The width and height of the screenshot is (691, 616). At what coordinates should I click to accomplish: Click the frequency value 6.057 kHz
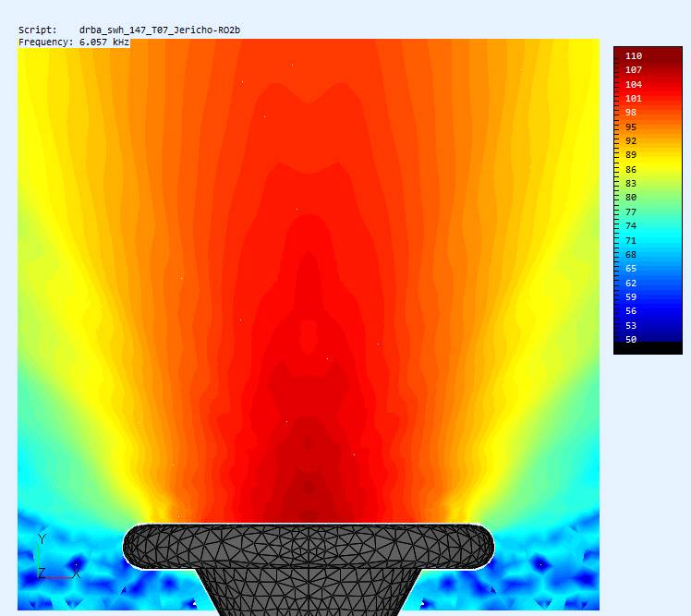[x=104, y=42]
